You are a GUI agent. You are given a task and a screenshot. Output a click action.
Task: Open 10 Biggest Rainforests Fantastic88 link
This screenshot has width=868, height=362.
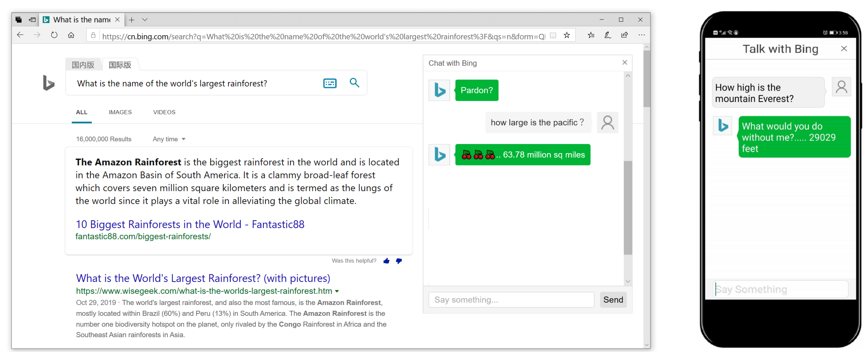pyautogui.click(x=190, y=224)
